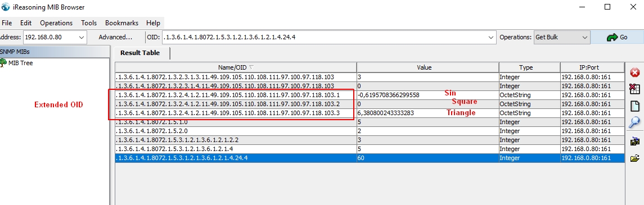This screenshot has width=644, height=205.
Task: Open the Tools menu
Action: (x=89, y=23)
